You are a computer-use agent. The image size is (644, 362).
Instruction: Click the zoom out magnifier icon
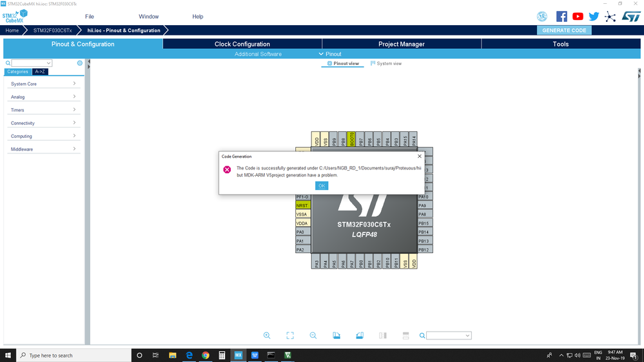pyautogui.click(x=313, y=336)
